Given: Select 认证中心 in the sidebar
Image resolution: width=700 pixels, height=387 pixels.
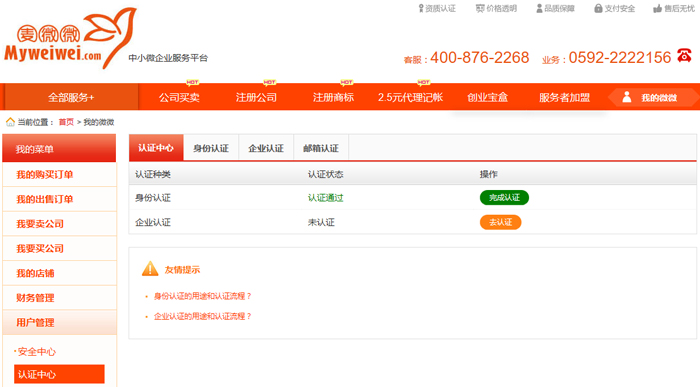Looking at the screenshot, I should (59, 374).
